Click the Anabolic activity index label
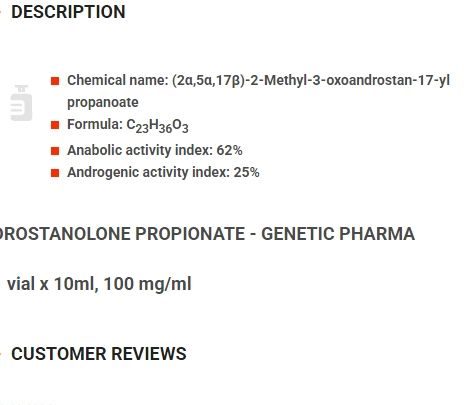The width and height of the screenshot is (470, 405). (140, 150)
